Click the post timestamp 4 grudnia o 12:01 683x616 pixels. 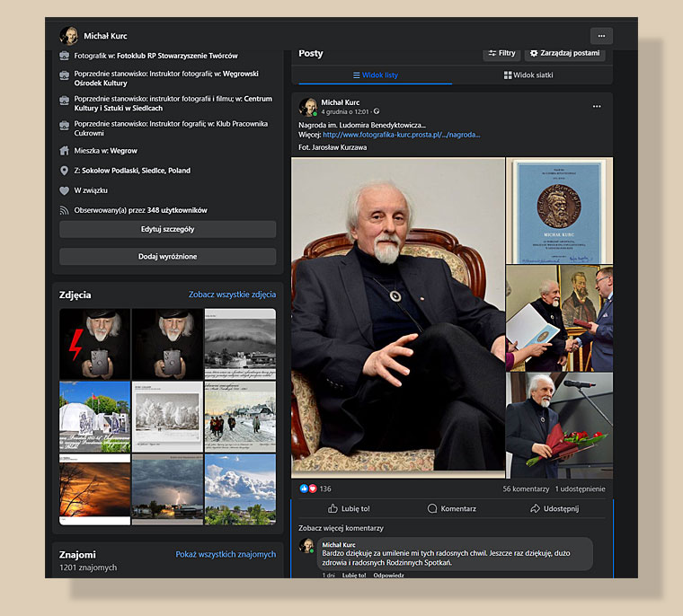[345, 112]
